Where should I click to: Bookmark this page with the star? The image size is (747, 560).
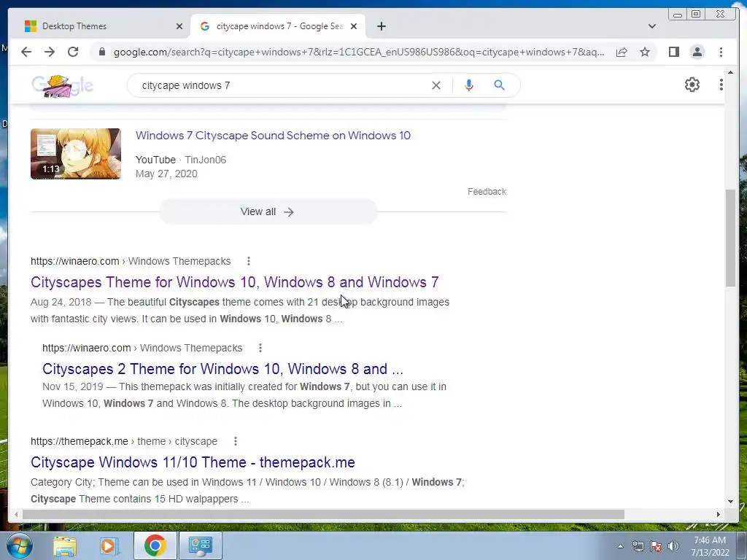(645, 52)
